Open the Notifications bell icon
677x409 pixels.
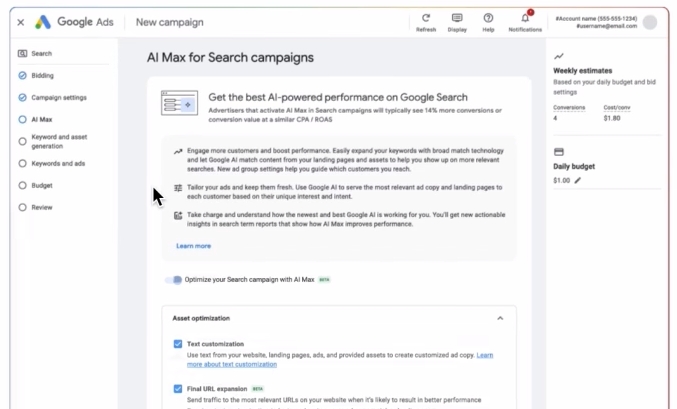click(525, 18)
